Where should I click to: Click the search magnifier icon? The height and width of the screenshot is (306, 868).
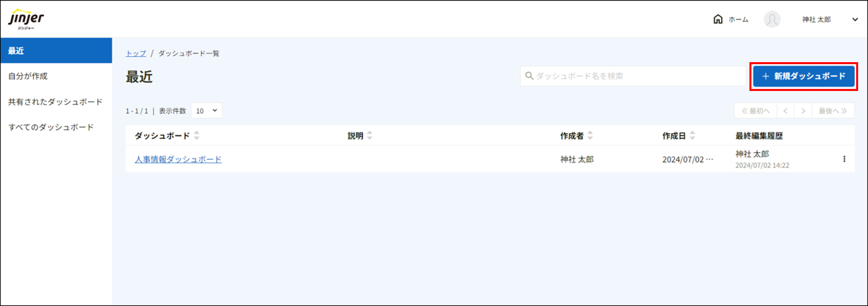pyautogui.click(x=529, y=76)
